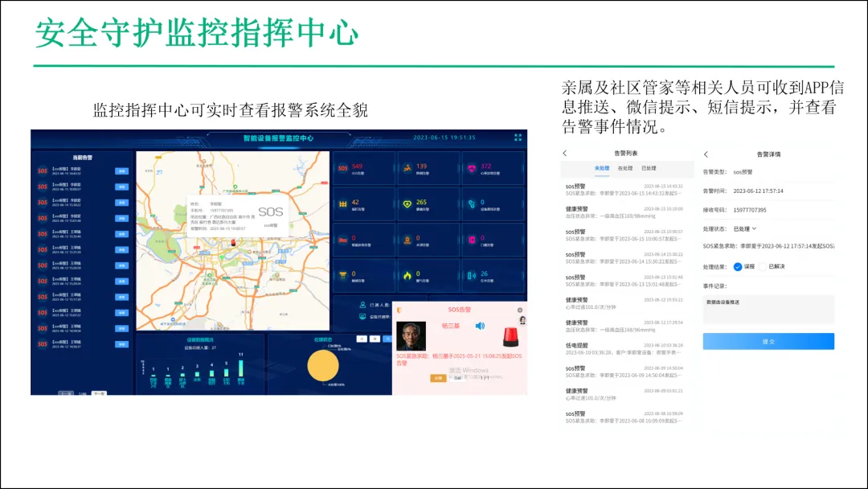
Task: Click red alarm marker on the map
Action: coord(233,243)
